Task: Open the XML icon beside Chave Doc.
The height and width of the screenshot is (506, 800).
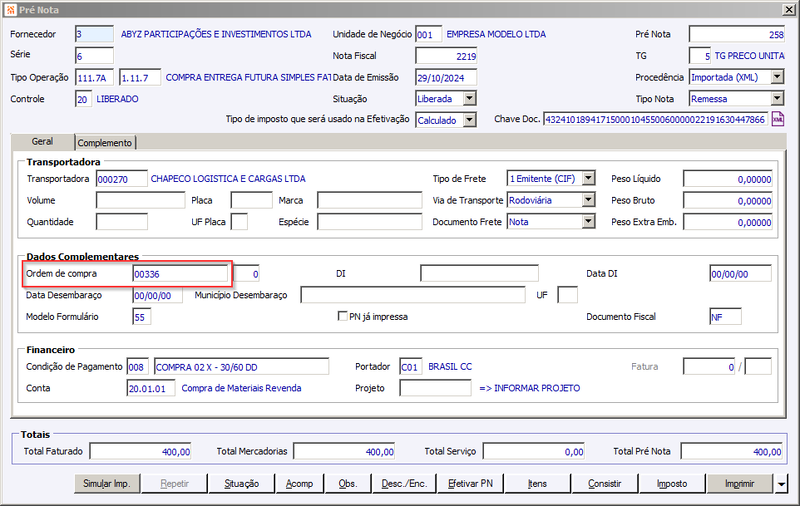Action: pos(778,119)
